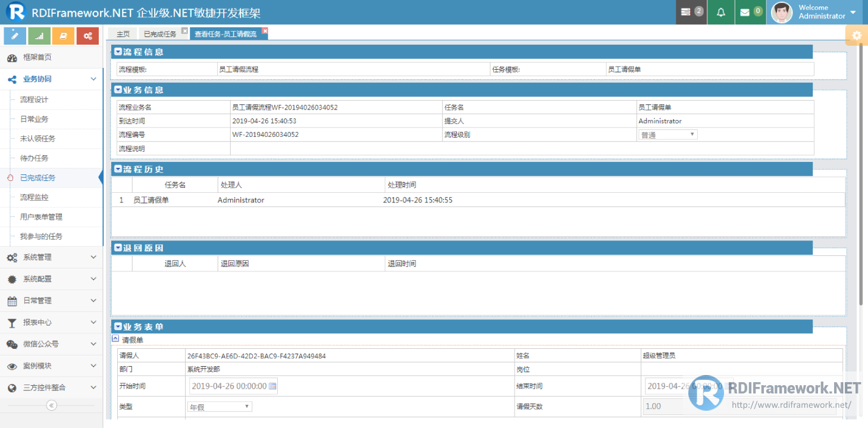Click the red gears shortcut button

coord(87,36)
